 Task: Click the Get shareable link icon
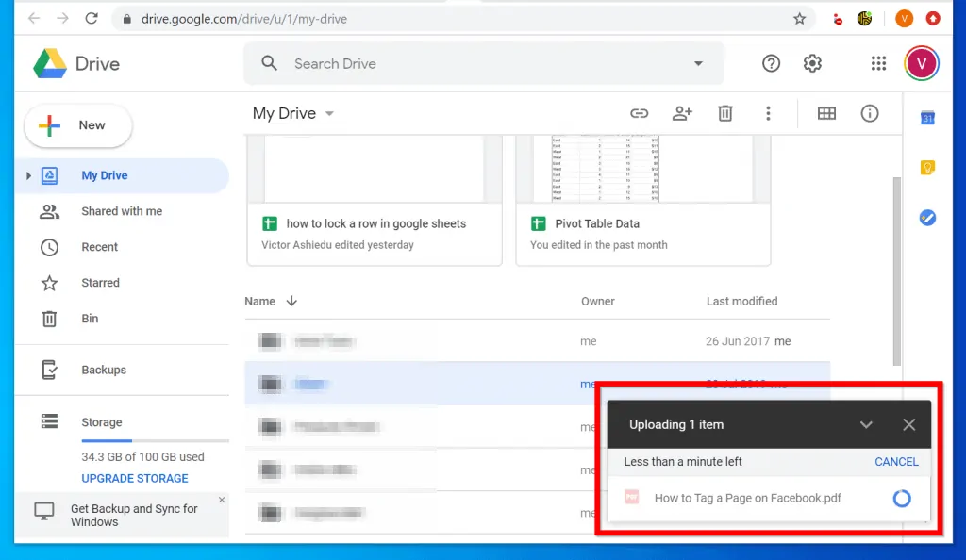pos(639,114)
